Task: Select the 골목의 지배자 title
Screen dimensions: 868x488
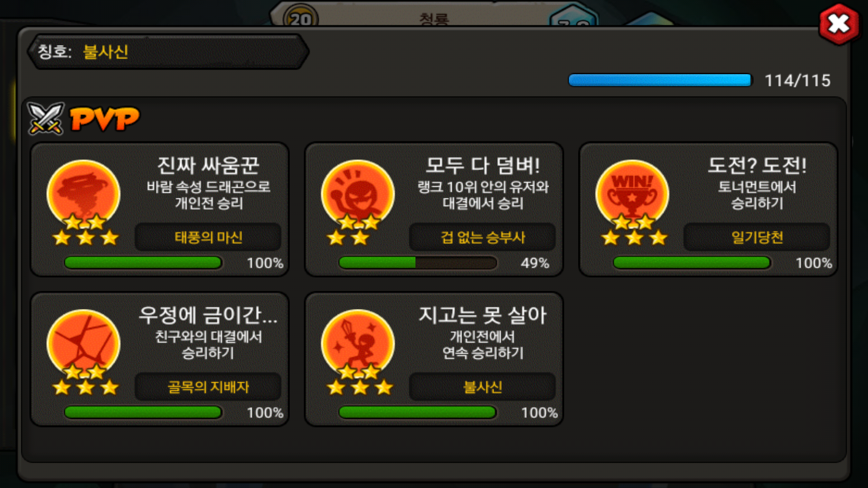Action: [208, 387]
